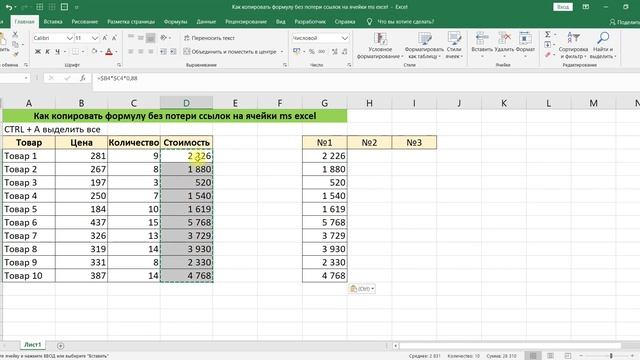Open the Формулы ribbon tab
Image resolution: width=640 pixels, height=360 pixels.
[x=176, y=22]
